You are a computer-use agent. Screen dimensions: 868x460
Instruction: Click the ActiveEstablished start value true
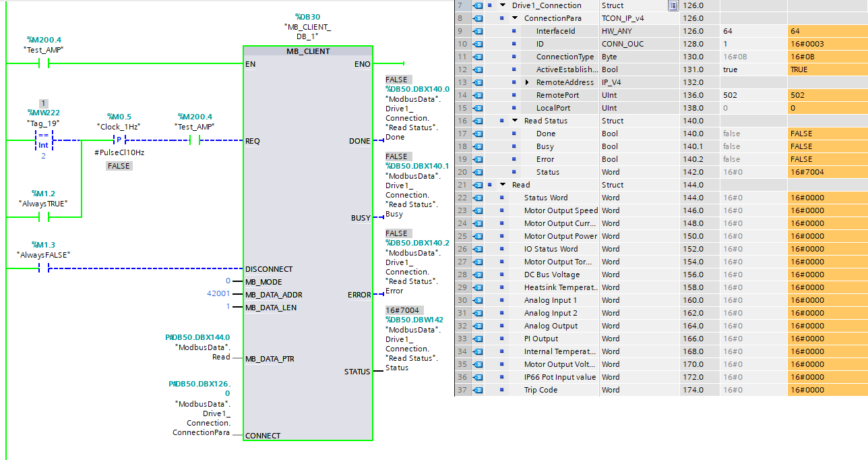click(731, 69)
